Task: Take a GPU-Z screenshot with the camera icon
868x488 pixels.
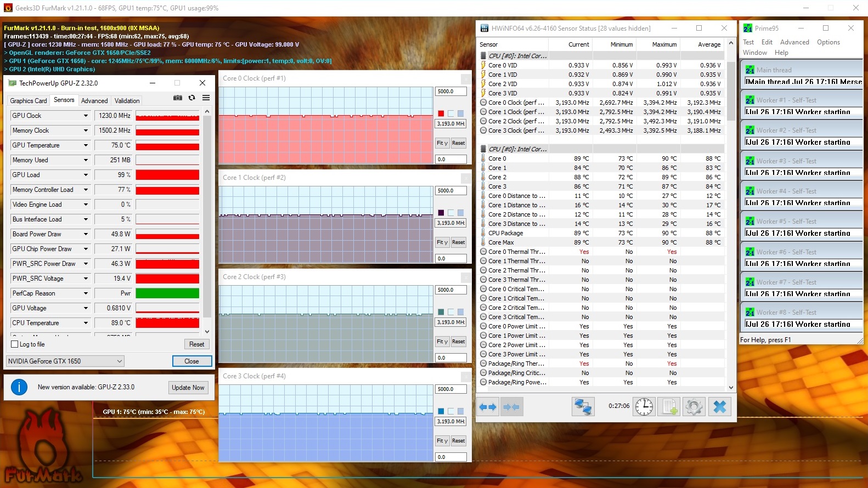Action: coord(178,98)
